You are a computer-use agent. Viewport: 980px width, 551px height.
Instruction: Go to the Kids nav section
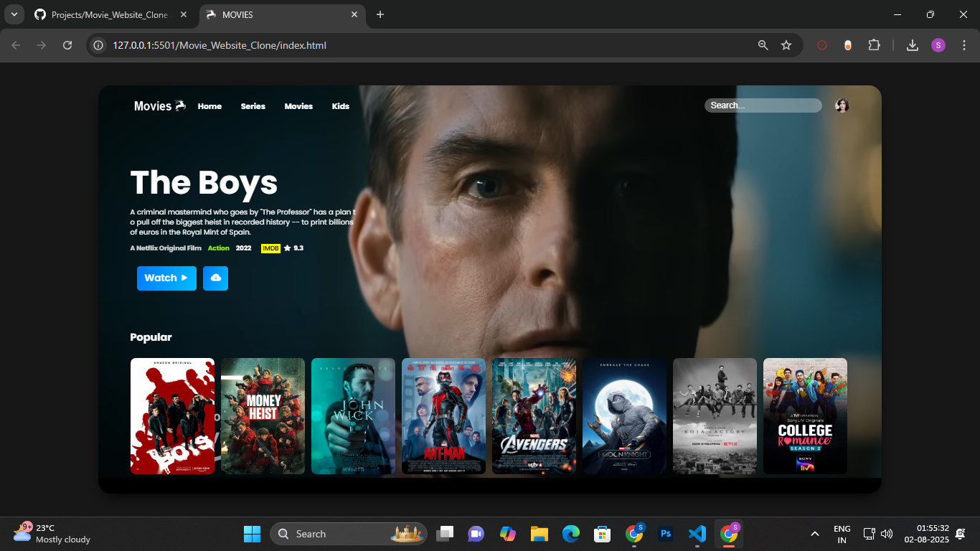click(x=340, y=106)
